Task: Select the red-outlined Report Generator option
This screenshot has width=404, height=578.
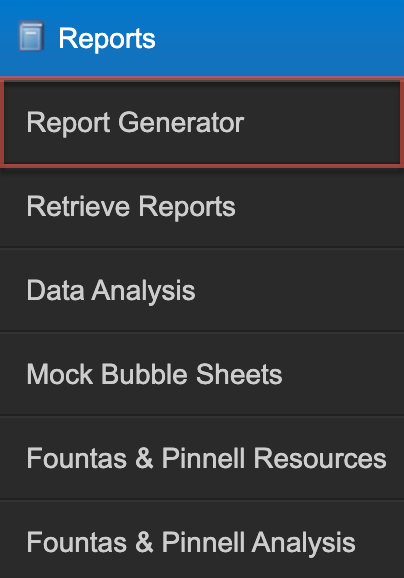Action: pos(202,122)
